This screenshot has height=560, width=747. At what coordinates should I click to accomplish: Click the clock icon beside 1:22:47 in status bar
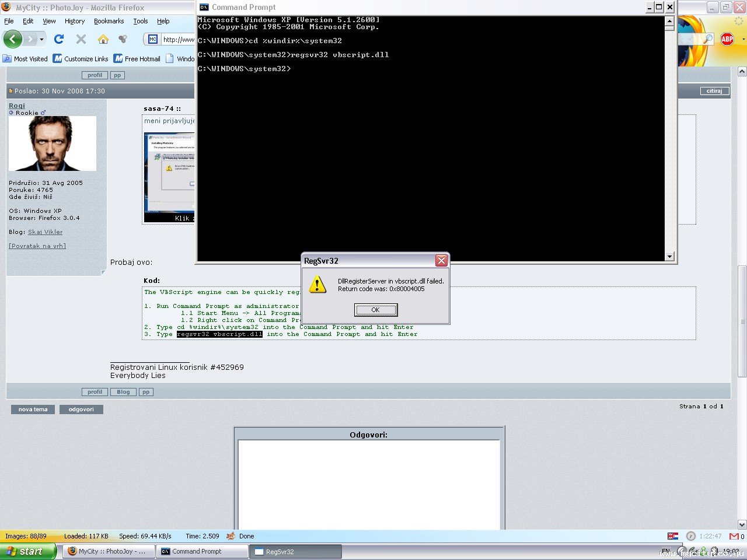coord(691,536)
